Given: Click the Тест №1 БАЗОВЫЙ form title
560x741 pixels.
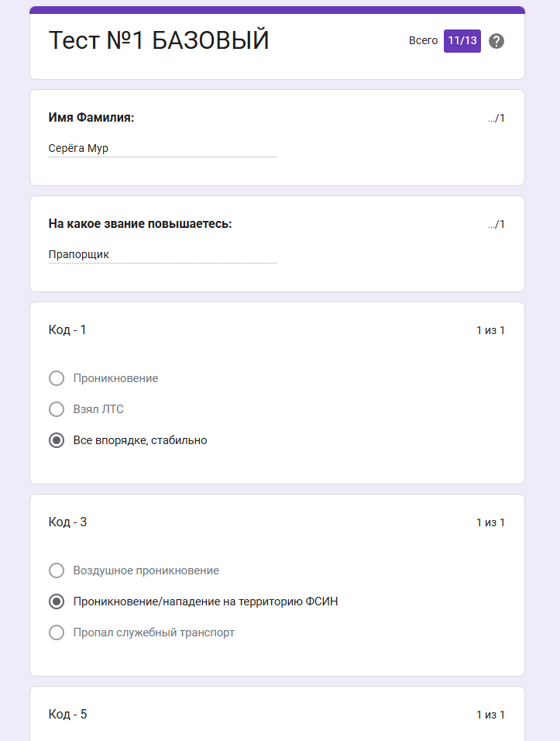Looking at the screenshot, I should pyautogui.click(x=159, y=40).
